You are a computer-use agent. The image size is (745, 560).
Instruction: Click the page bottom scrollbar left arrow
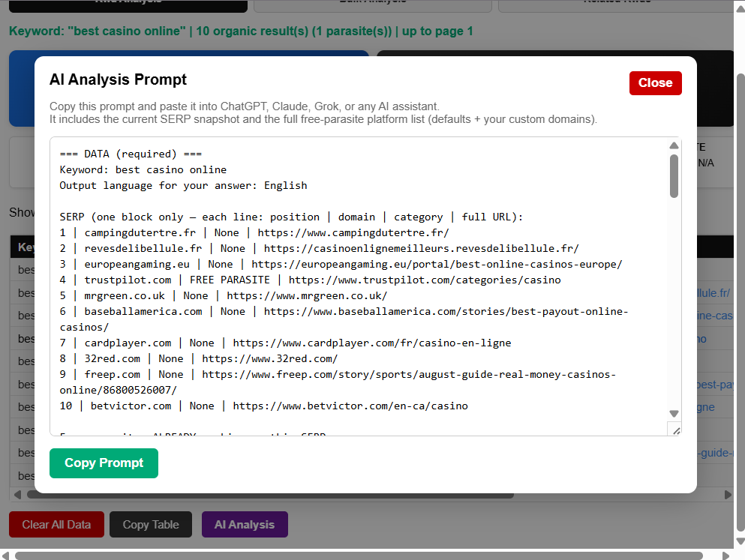coord(5,556)
